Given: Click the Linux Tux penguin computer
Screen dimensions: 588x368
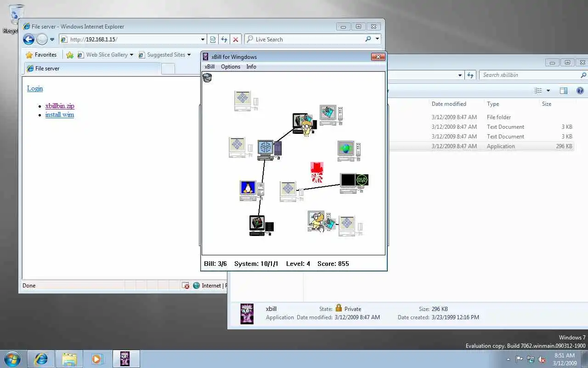Looking at the screenshot, I should [252, 190].
